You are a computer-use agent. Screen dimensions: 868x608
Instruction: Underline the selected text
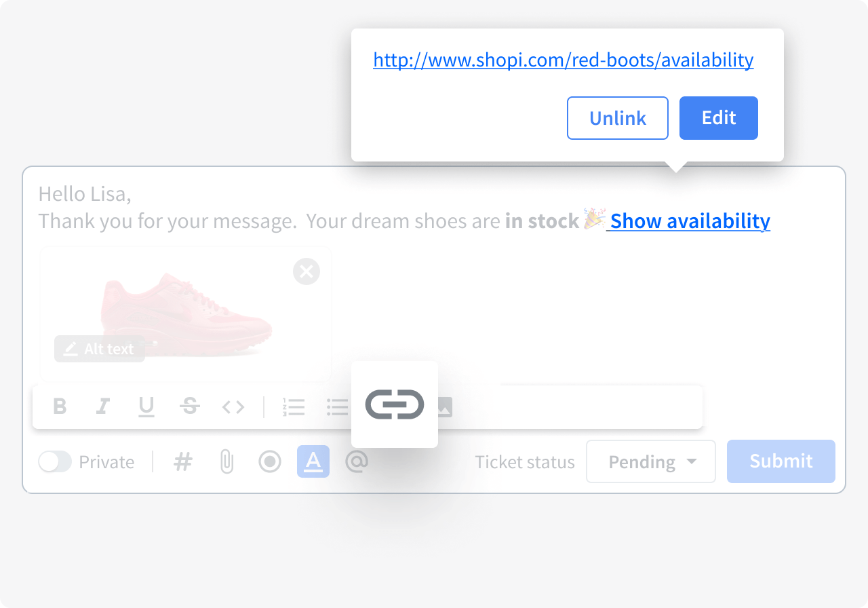(x=146, y=406)
